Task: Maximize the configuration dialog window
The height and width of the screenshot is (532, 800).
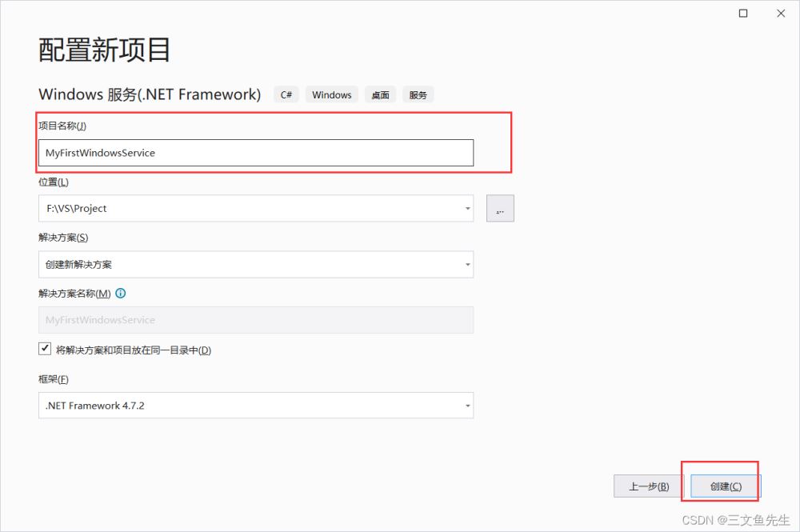Action: [x=743, y=14]
